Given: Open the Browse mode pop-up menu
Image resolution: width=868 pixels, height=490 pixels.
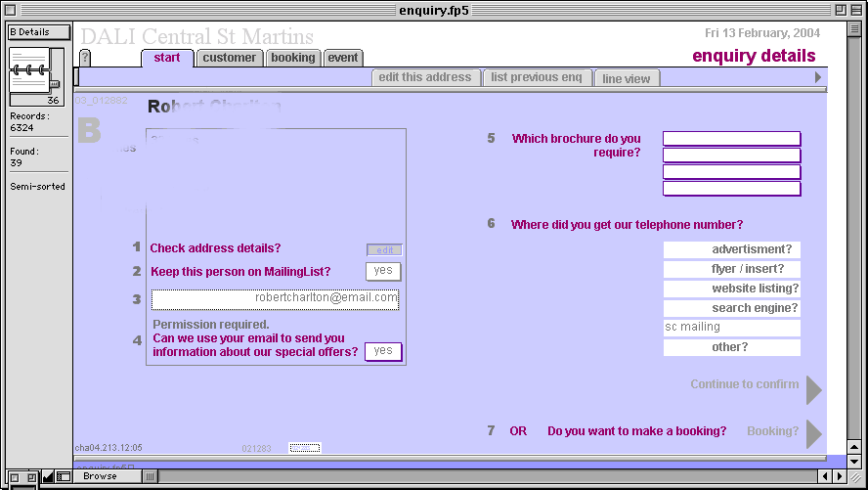Looking at the screenshot, I should pos(108,476).
